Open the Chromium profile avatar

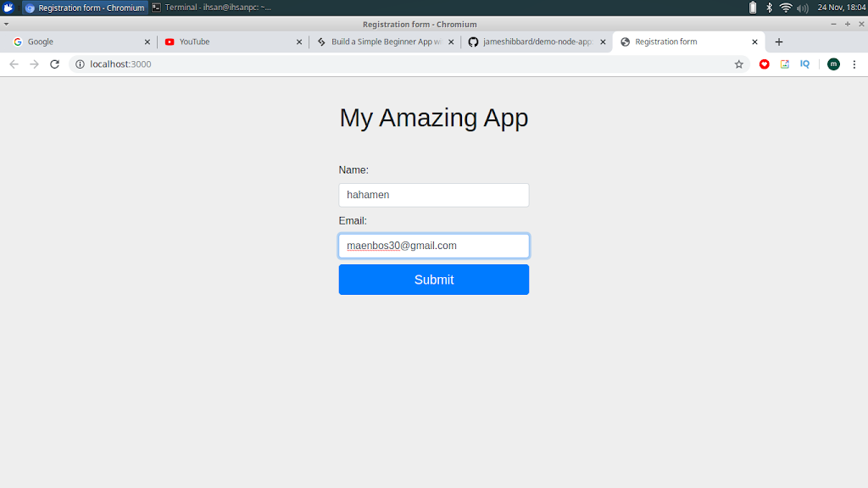[833, 64]
